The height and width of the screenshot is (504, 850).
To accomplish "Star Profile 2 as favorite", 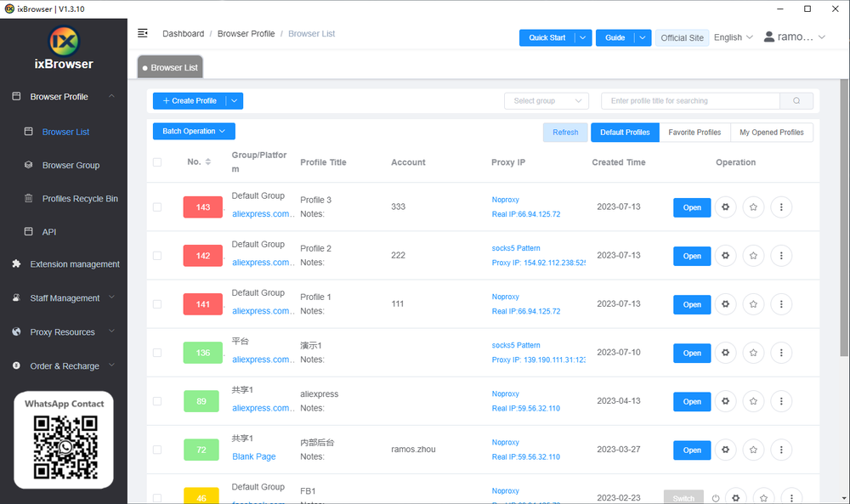I will pyautogui.click(x=753, y=256).
